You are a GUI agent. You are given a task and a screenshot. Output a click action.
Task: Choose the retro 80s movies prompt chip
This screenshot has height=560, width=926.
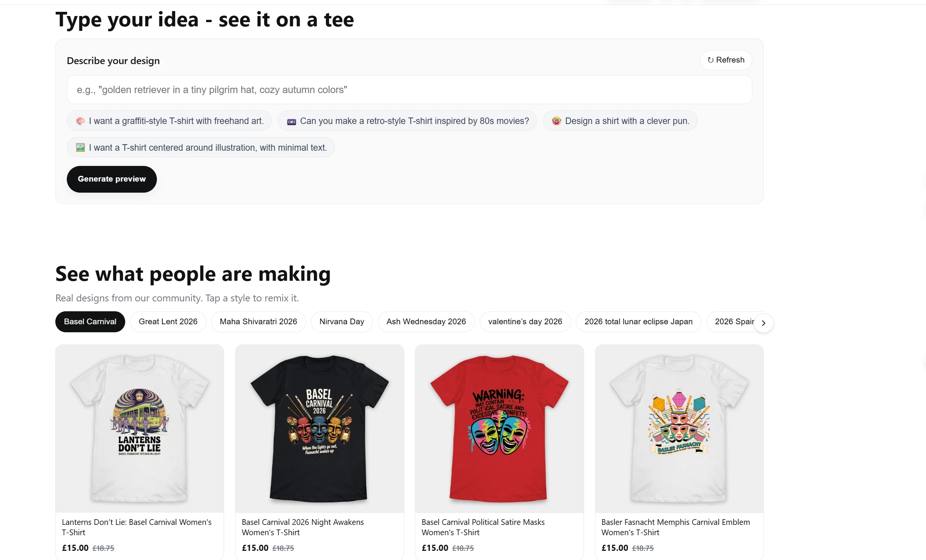(x=407, y=121)
